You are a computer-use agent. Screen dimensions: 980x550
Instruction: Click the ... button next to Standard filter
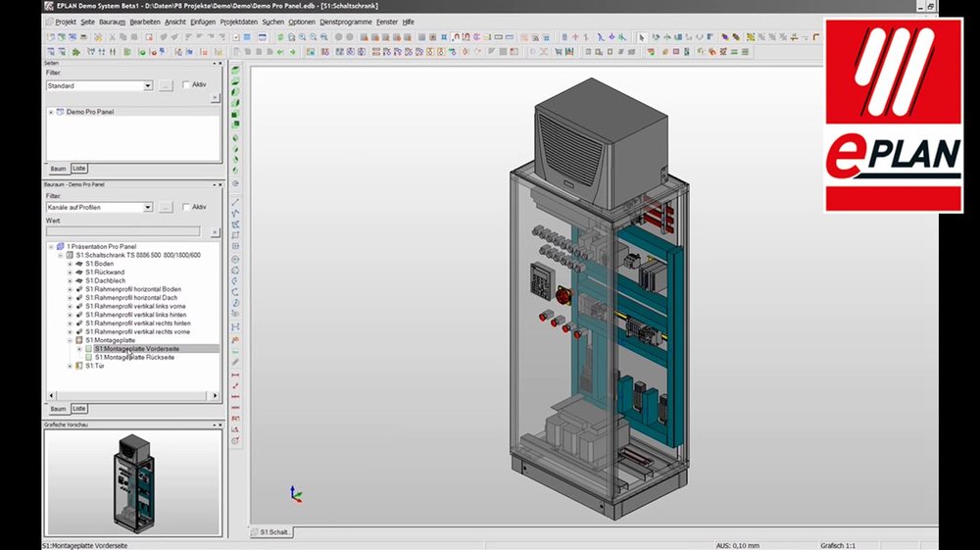click(x=166, y=85)
